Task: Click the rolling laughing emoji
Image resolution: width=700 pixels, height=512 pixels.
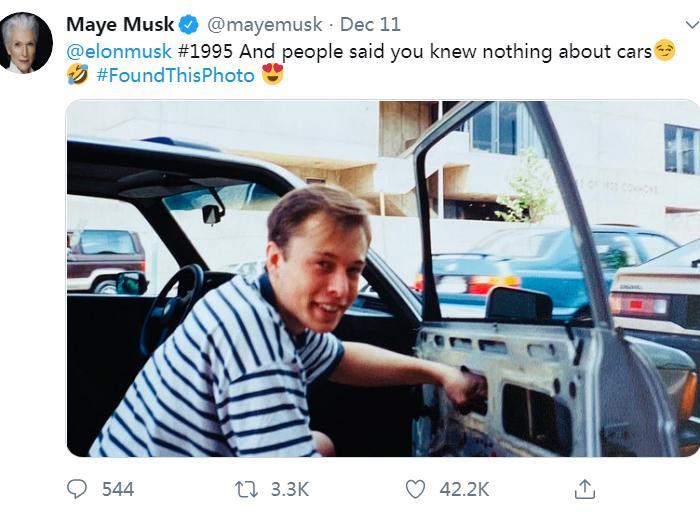Action: [x=78, y=74]
